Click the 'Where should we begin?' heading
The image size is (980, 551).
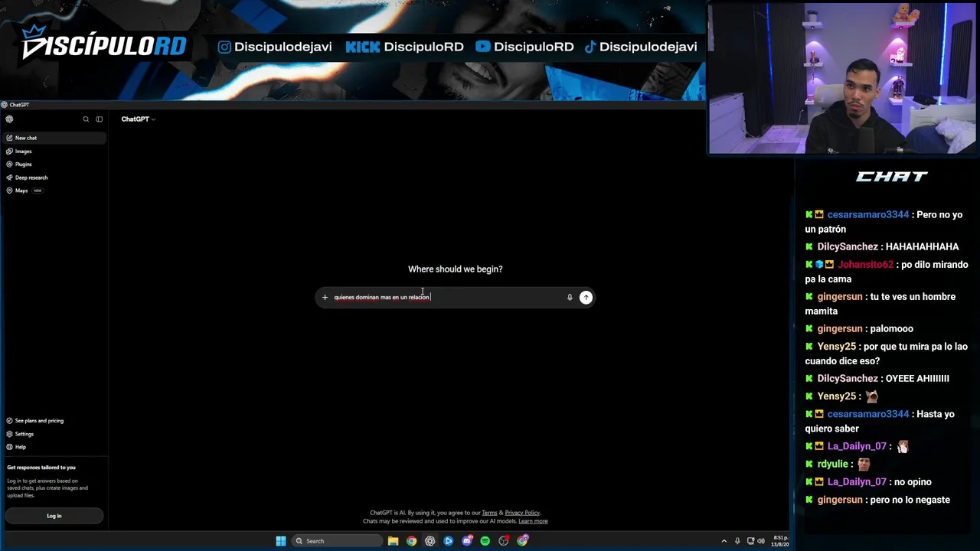[x=456, y=269]
